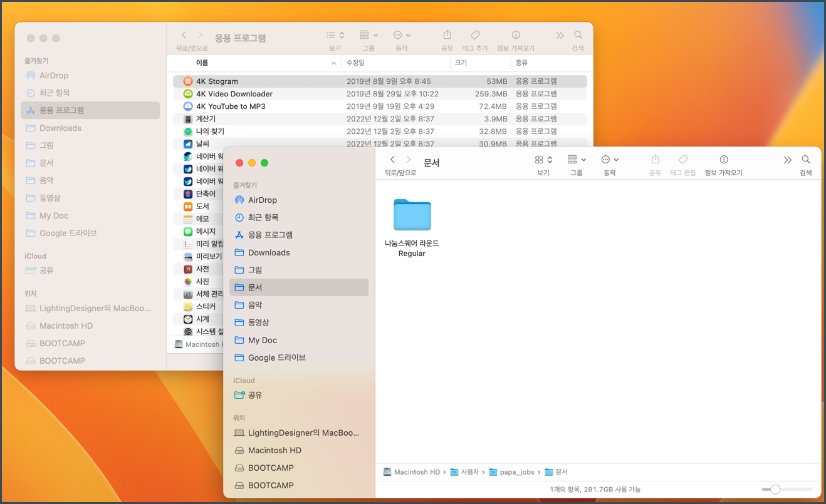Screen dimensions: 826x504
Task: Go back in the 응용 프로그램 window
Action: (x=184, y=35)
